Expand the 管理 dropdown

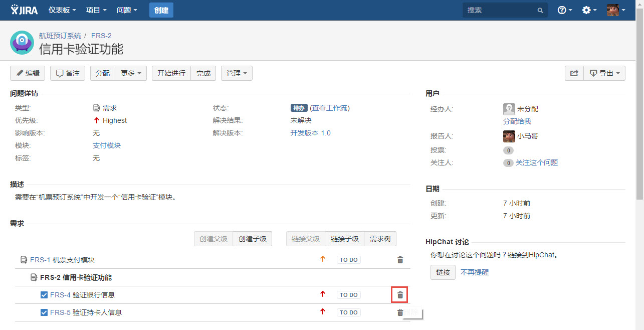pos(237,73)
